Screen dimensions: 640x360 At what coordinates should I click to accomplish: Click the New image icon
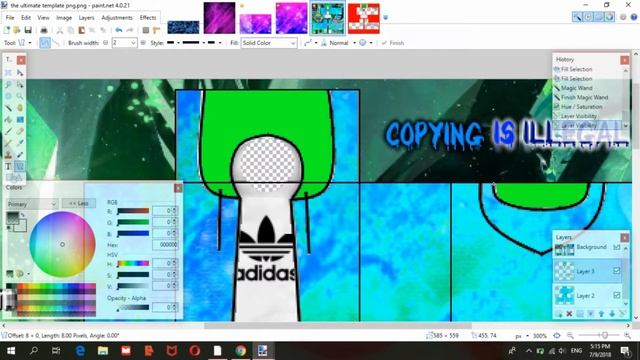tap(7, 30)
